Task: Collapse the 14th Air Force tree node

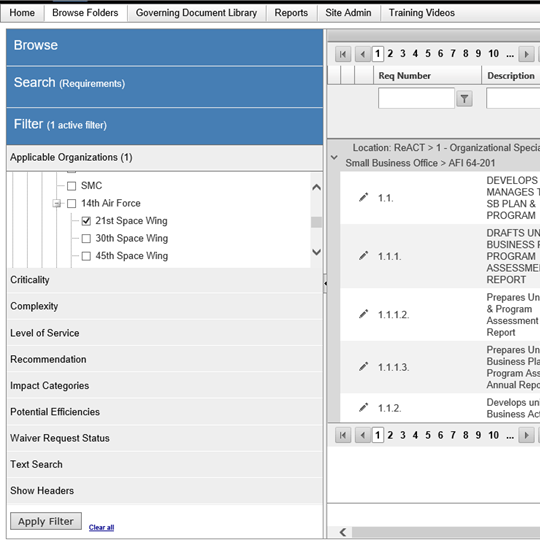Action: coord(57,204)
